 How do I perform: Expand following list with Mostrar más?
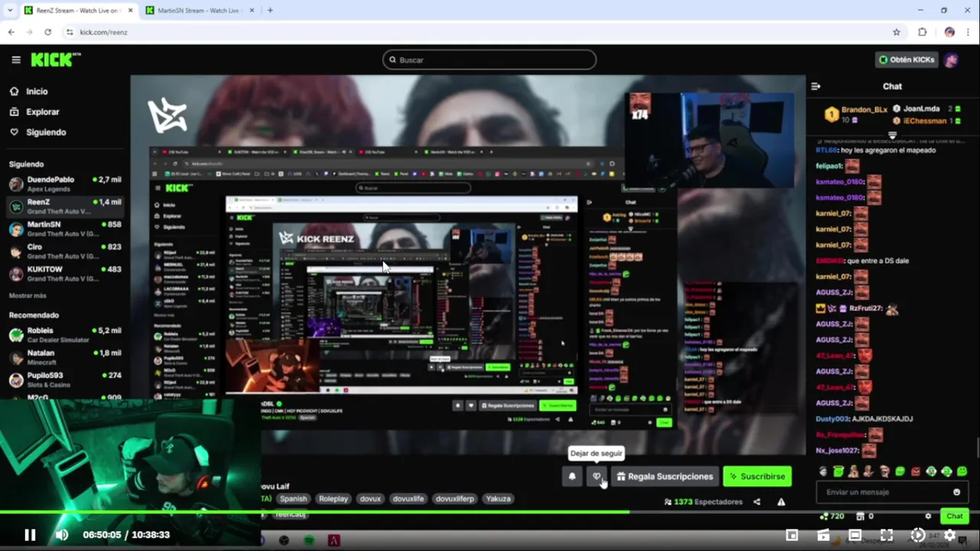coord(28,295)
